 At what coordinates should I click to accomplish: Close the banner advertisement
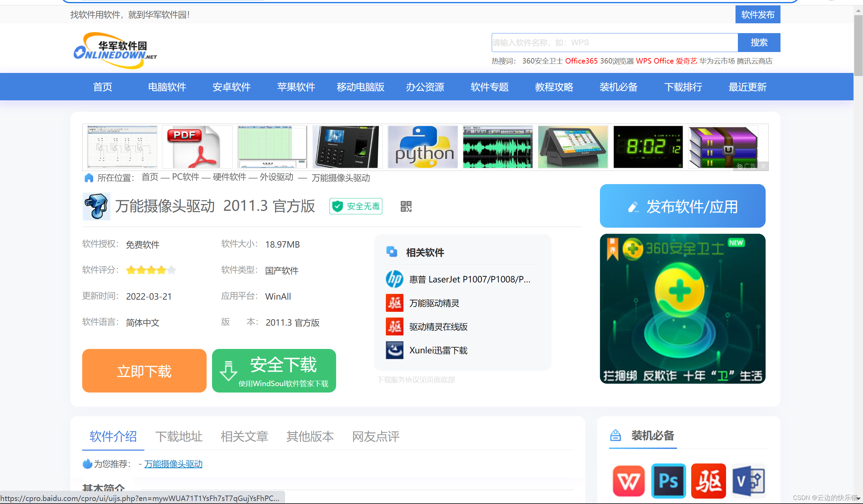[x=763, y=166]
